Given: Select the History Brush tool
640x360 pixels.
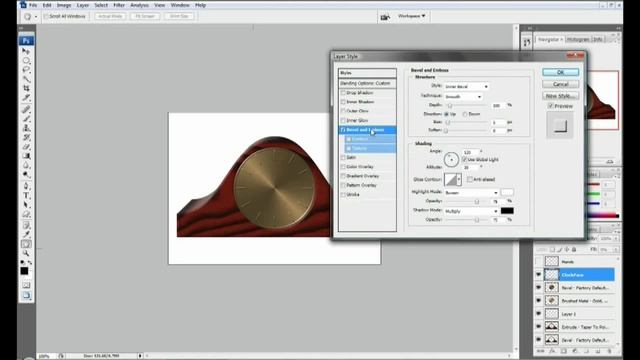Looking at the screenshot, I should coord(26,138).
